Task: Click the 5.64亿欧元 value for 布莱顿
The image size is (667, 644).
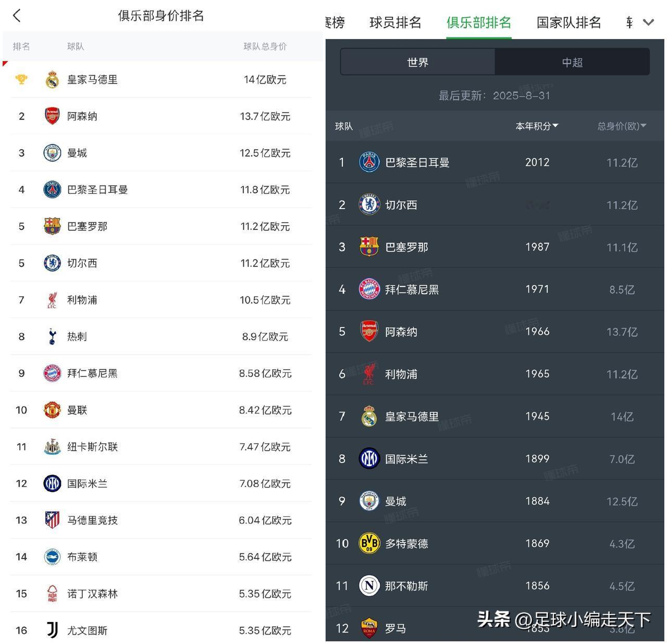Action: 265,557
